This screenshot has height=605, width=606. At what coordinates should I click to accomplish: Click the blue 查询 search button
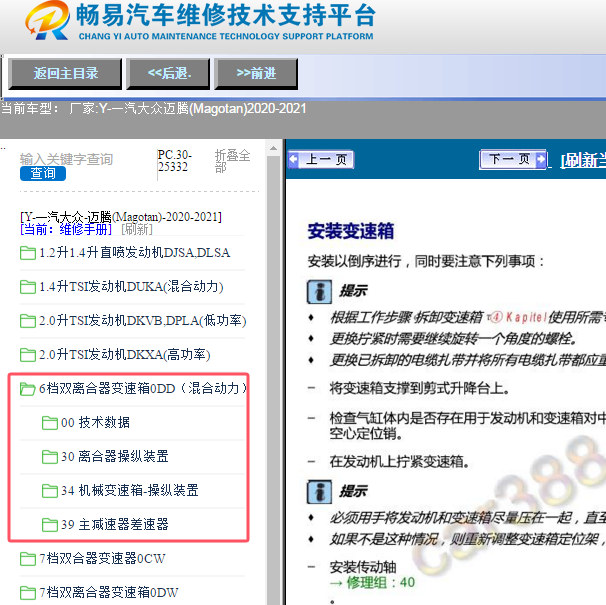point(43,173)
